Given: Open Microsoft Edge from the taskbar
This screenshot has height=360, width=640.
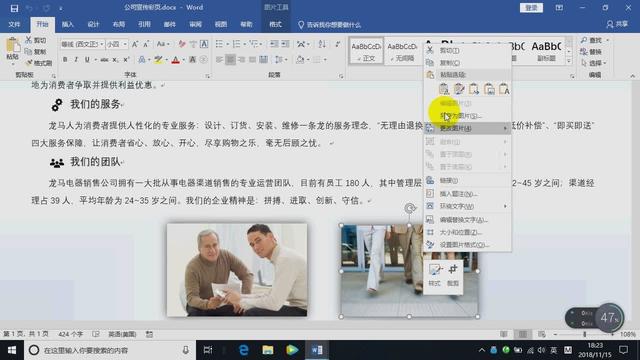Looking at the screenshot, I should [244, 350].
